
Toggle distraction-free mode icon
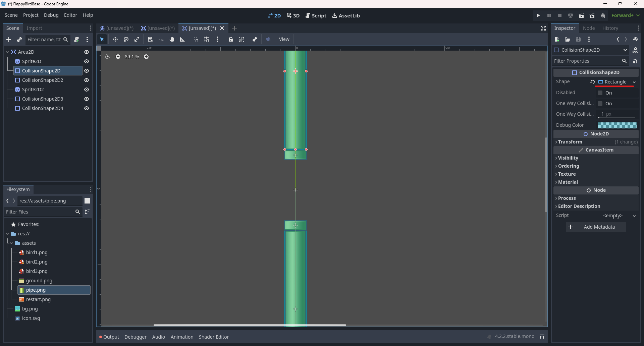[543, 28]
